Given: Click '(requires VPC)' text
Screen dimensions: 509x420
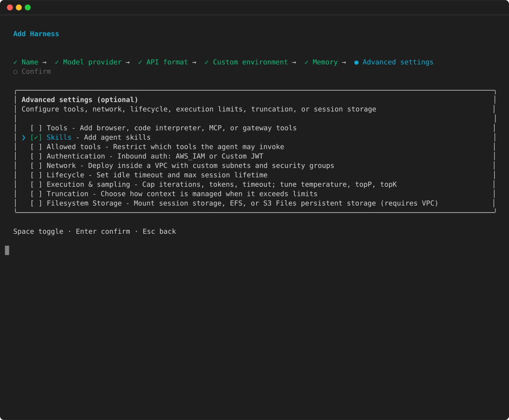Looking at the screenshot, I should tap(409, 203).
